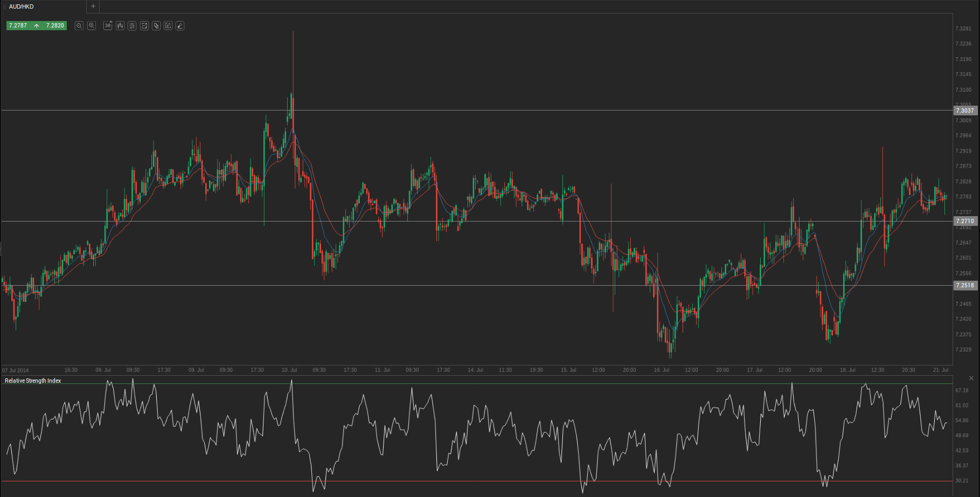Select the AUD/HKD chart tab
The image size is (980, 497).
coord(43,6)
